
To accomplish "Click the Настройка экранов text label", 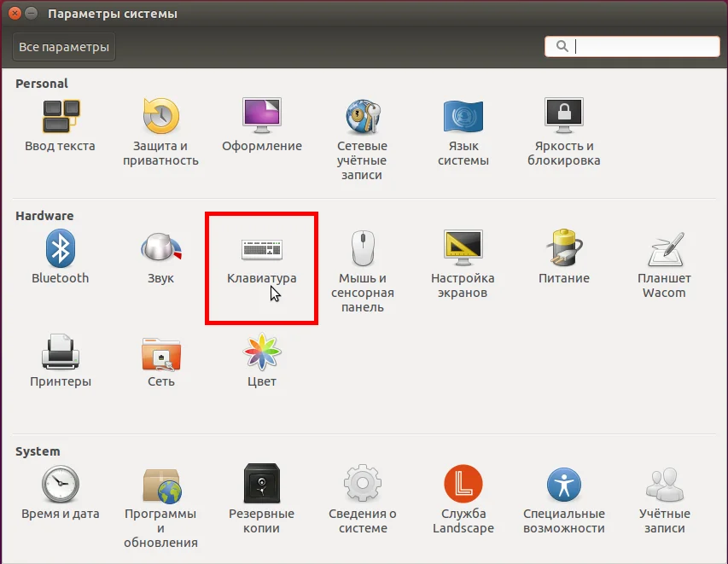I will pos(463,286).
